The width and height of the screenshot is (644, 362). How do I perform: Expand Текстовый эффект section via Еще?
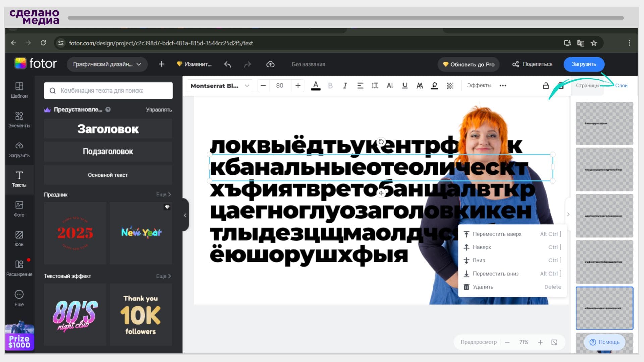(x=164, y=276)
